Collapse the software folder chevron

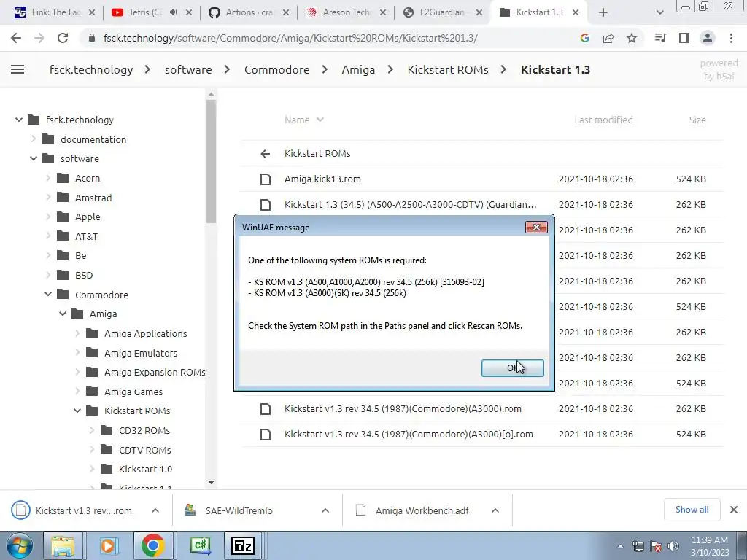tap(34, 158)
